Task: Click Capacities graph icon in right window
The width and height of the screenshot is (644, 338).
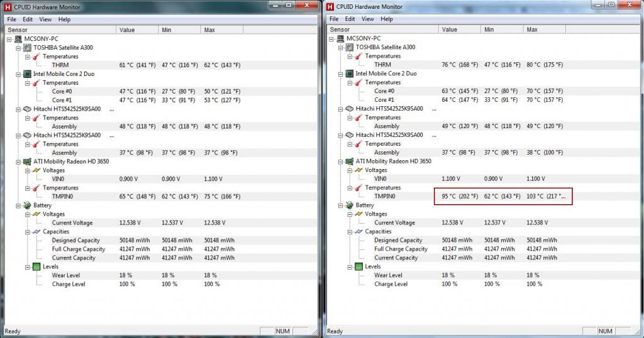Action: [358, 231]
